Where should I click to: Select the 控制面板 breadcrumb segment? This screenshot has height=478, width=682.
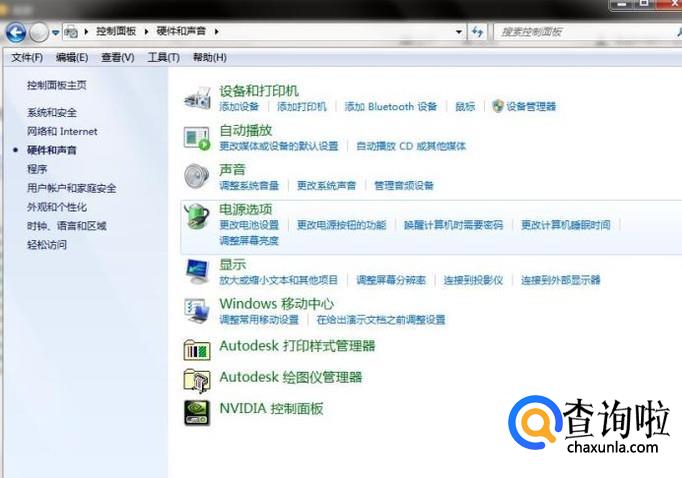[x=116, y=31]
